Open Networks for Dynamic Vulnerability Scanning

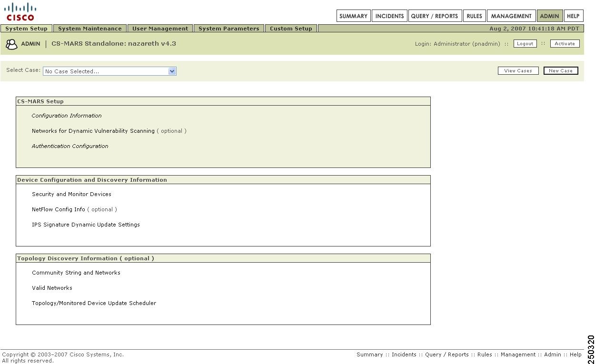(93, 131)
